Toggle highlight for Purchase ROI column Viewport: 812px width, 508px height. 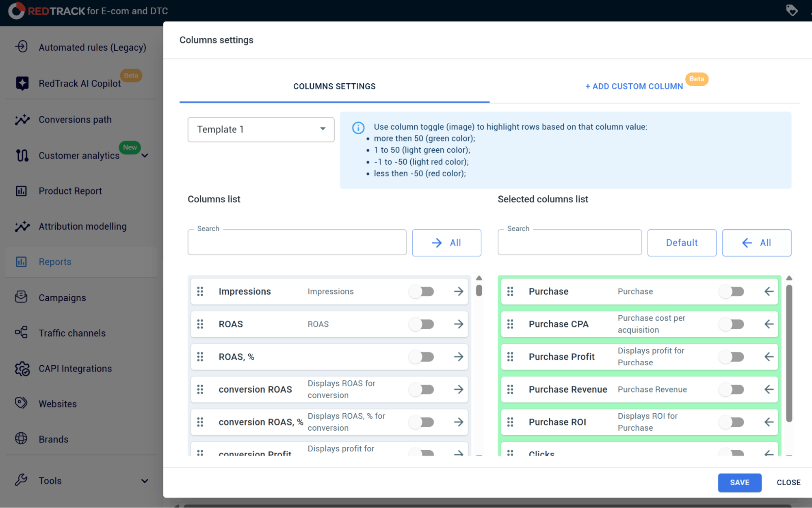(732, 422)
